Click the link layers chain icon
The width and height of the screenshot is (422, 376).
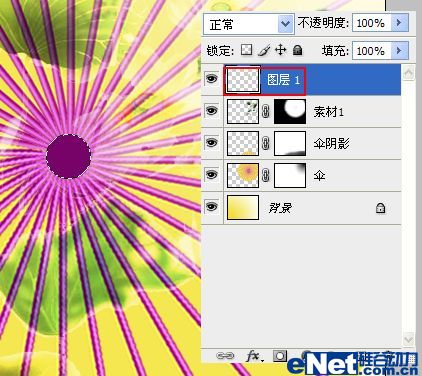[x=226, y=356]
